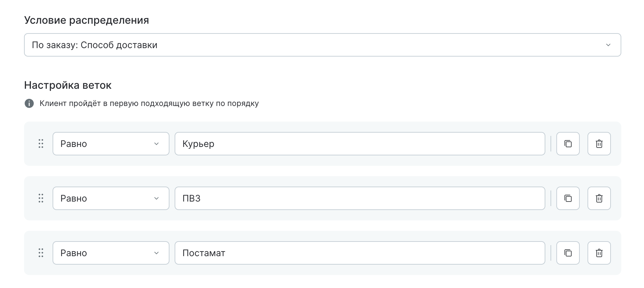Screen dimensions: 644x288
Task: Open Равно operator dropdown for Постамат
Action: pos(111,253)
